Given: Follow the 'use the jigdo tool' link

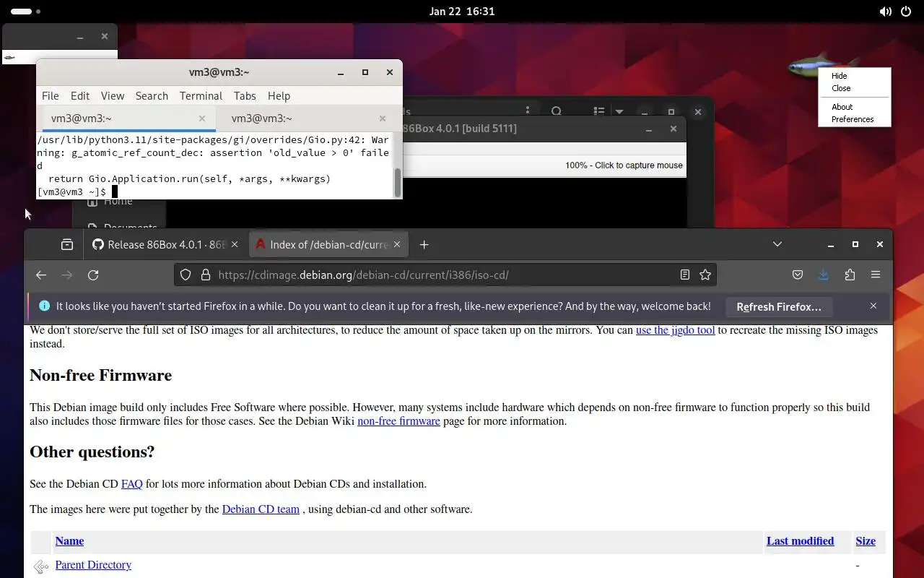Looking at the screenshot, I should (675, 330).
